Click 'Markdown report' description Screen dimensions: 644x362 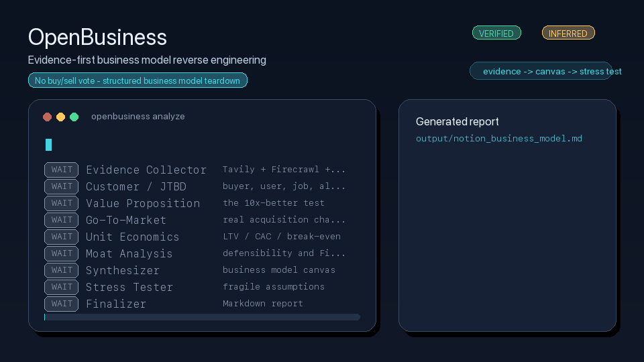[x=263, y=303]
